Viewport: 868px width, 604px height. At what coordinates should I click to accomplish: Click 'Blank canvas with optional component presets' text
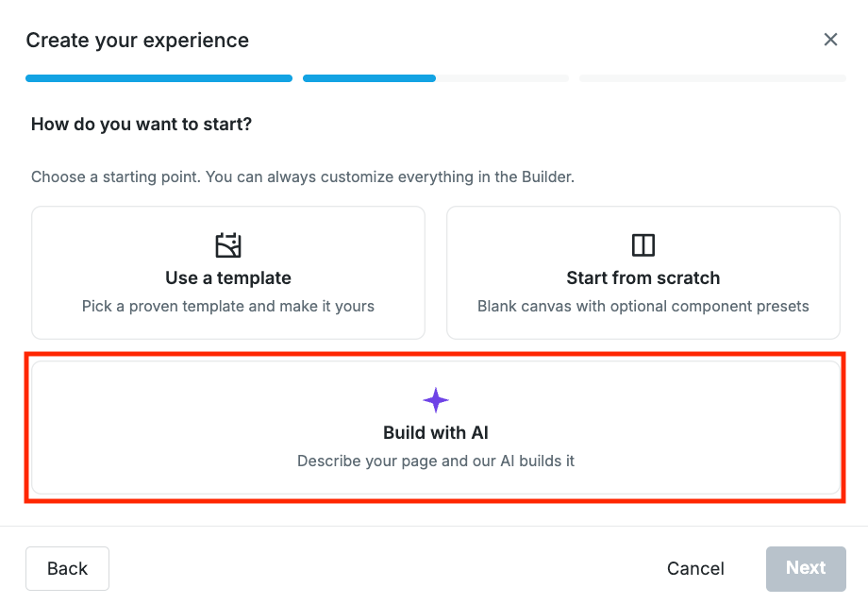(x=643, y=306)
